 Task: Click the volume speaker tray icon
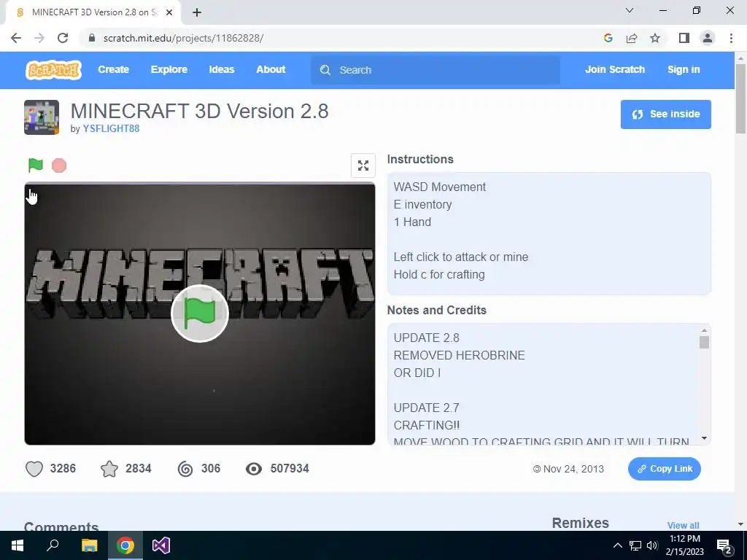click(x=652, y=545)
